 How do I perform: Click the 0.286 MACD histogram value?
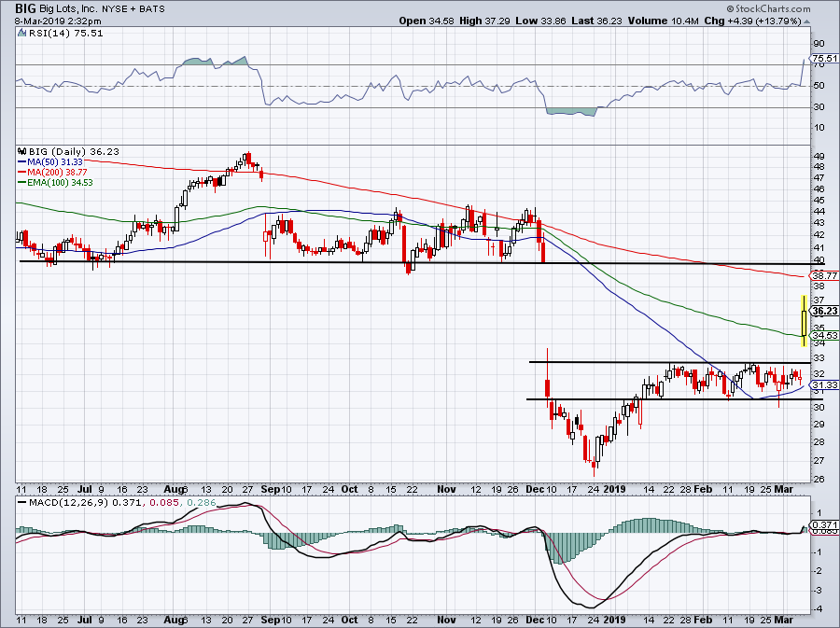click(x=201, y=503)
